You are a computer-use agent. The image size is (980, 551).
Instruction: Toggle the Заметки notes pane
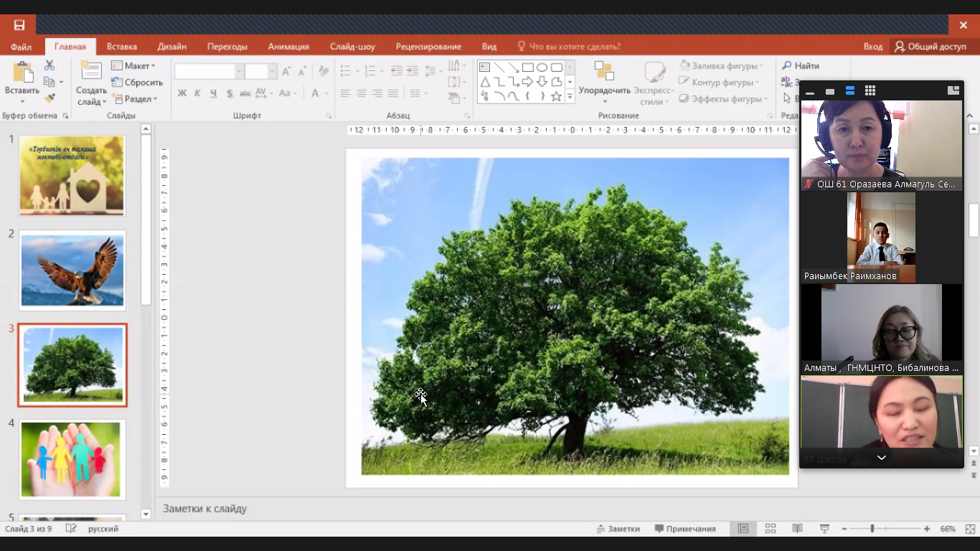[618, 529]
